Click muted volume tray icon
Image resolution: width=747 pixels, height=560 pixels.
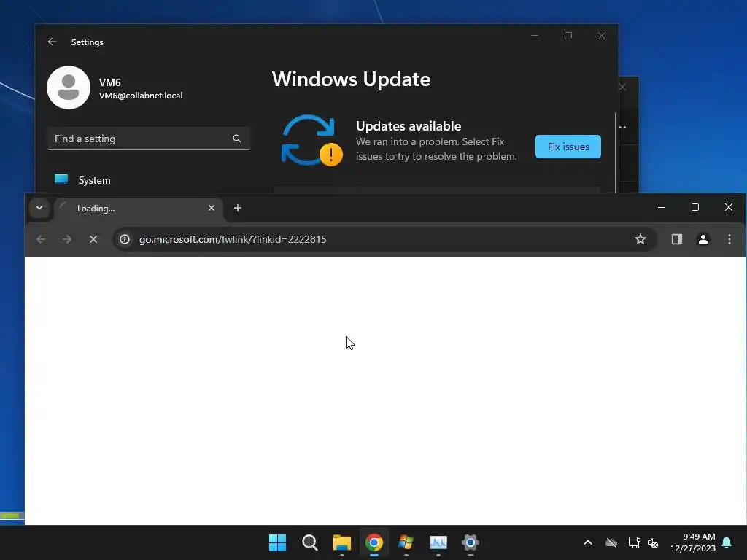click(x=653, y=542)
